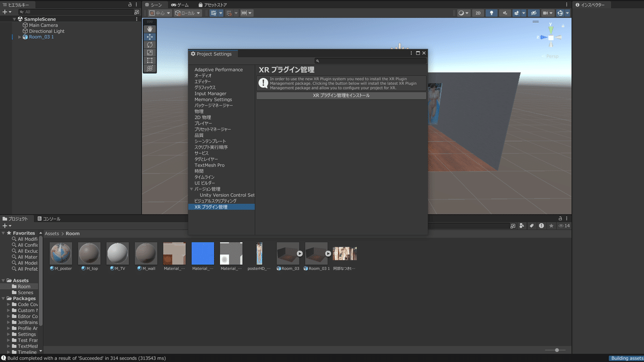Click Assets breadcrumb in project path

coord(52,234)
